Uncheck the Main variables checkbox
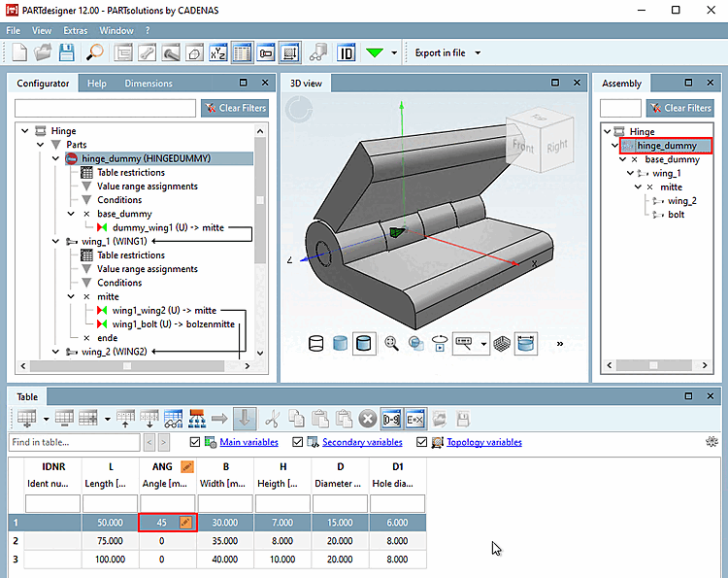 (195, 443)
